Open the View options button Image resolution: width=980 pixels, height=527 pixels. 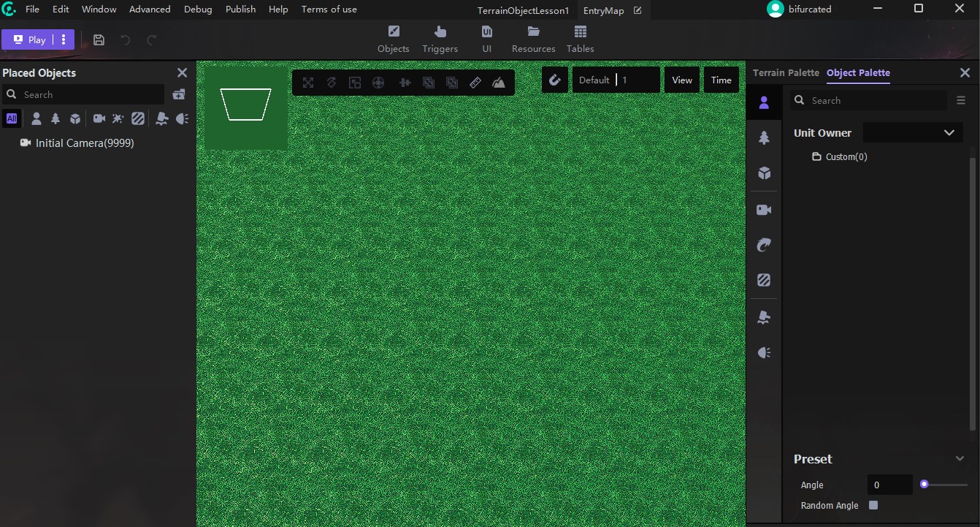(682, 80)
